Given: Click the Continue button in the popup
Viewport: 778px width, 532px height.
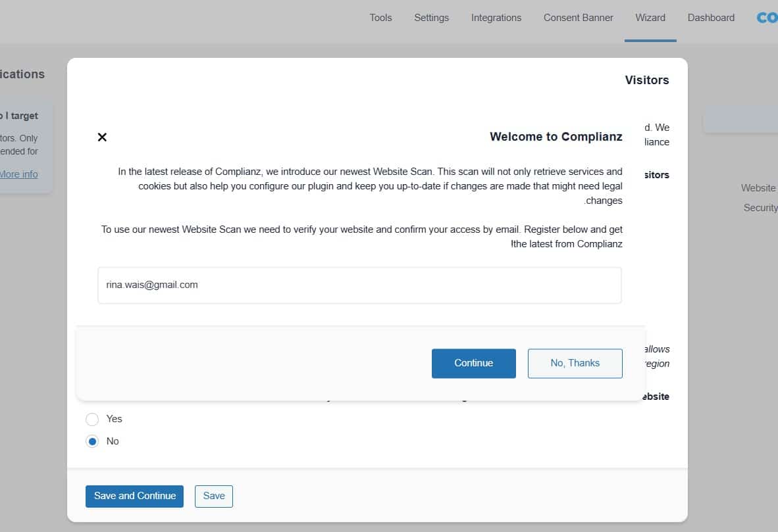Looking at the screenshot, I should click(473, 364).
